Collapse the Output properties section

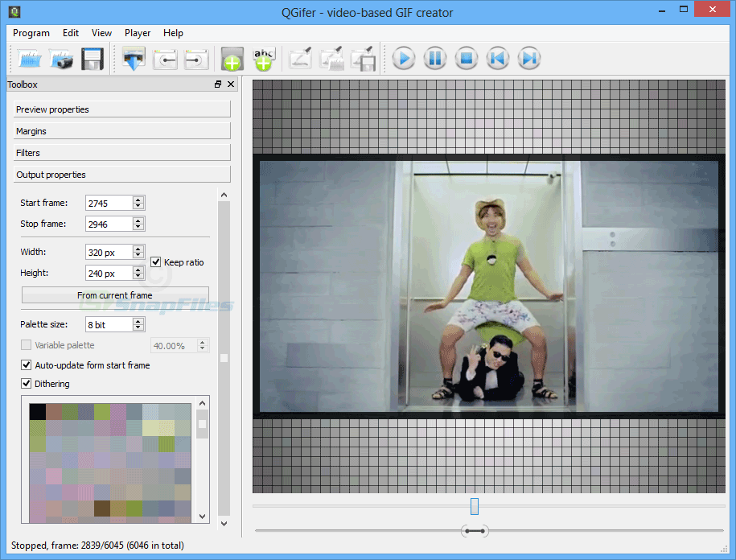point(122,175)
